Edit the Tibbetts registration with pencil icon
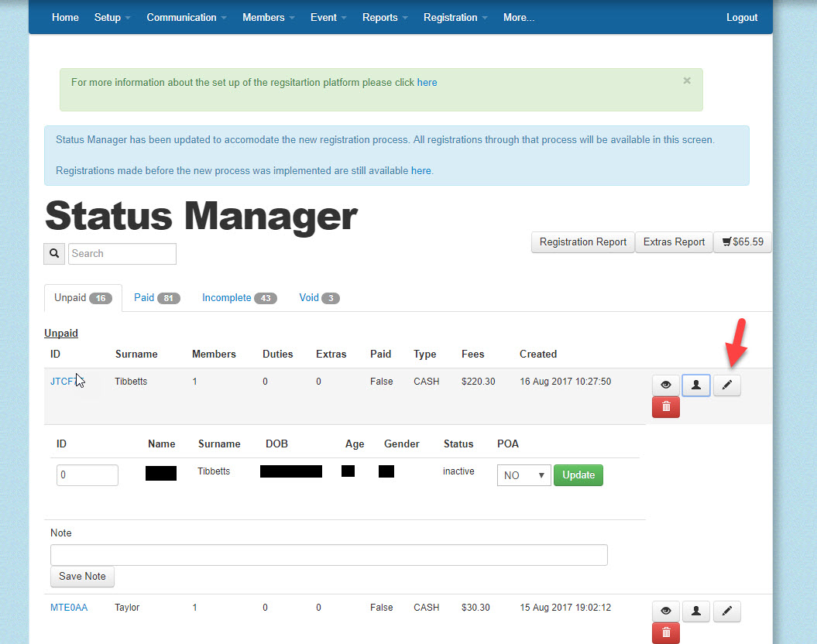Screen dimensions: 817x644 (x=726, y=385)
